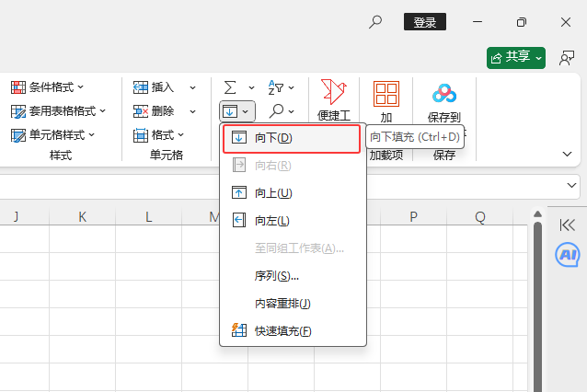The height and width of the screenshot is (392, 587).
Task: Open 条件格式 conditional formatting menu
Action: 47,87
